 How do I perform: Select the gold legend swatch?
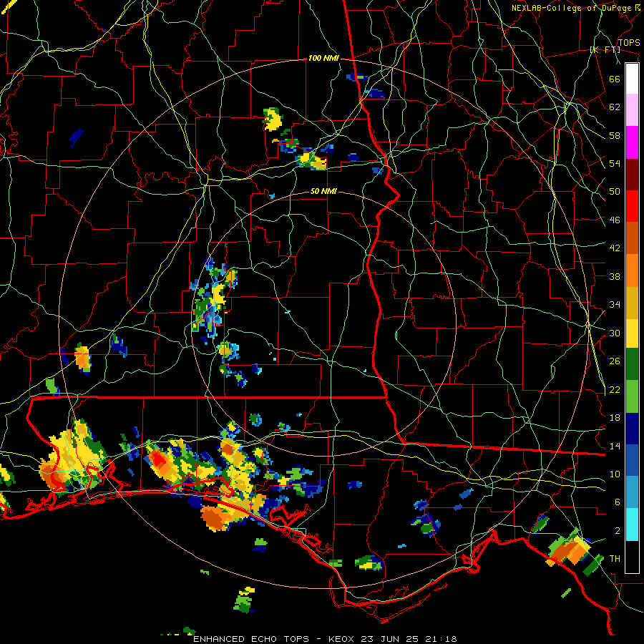632,303
